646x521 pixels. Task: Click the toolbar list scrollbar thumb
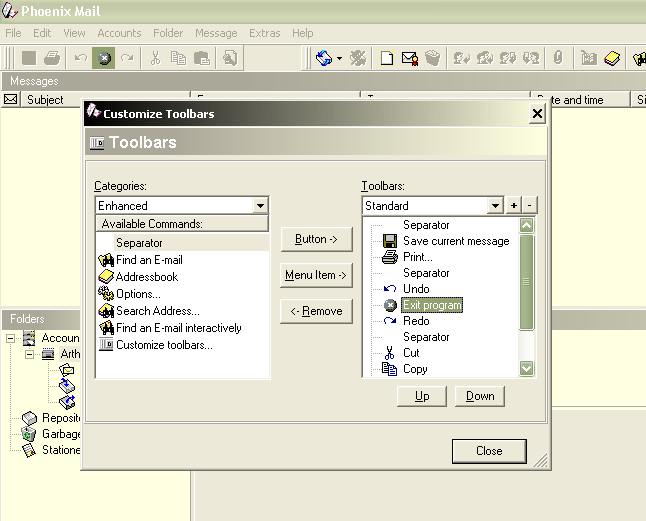click(x=527, y=282)
